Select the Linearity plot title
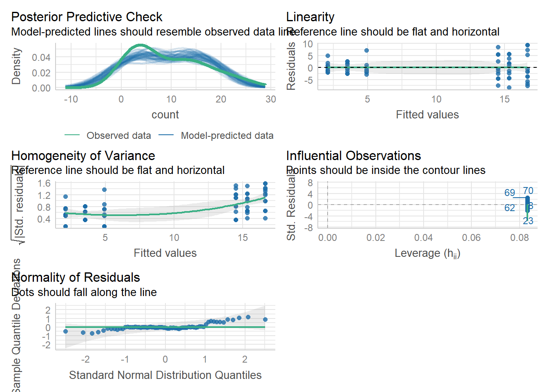 pyautogui.click(x=310, y=17)
